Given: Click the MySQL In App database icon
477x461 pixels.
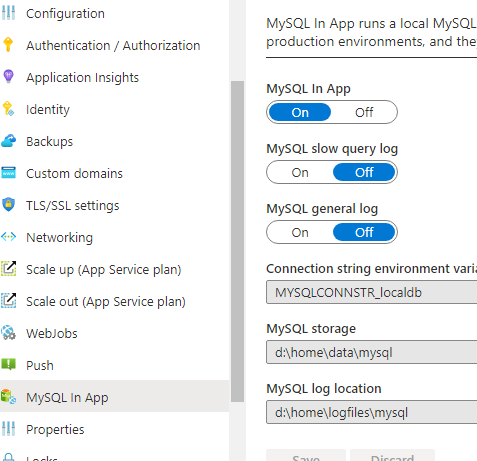Looking at the screenshot, I should point(8,397).
